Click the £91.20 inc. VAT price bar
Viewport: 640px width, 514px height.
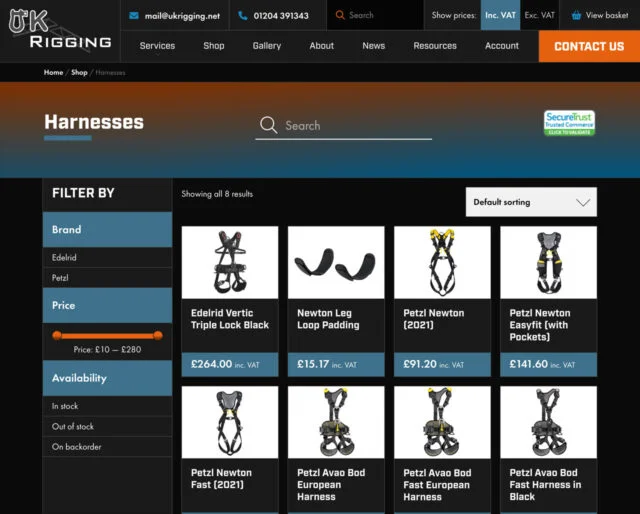pyautogui.click(x=442, y=364)
